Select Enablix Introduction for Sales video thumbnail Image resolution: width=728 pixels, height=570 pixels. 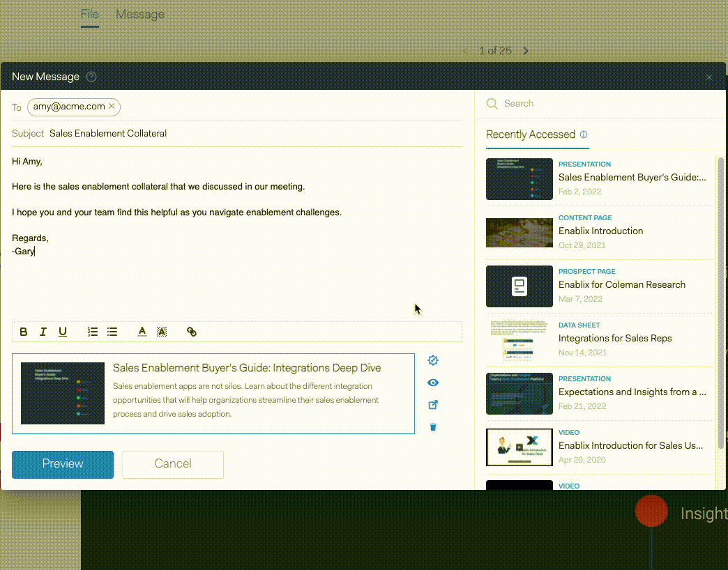(x=519, y=447)
